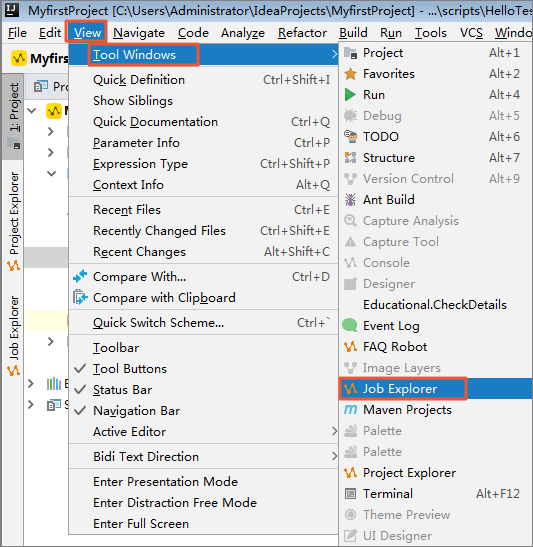Open the Project Explorer side tab
The height and width of the screenshot is (547, 533).
13,222
